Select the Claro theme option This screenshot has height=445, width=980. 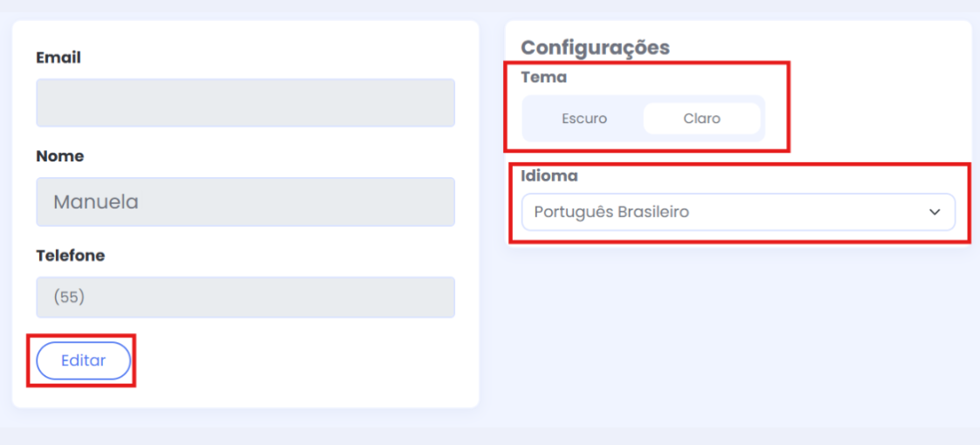point(701,119)
